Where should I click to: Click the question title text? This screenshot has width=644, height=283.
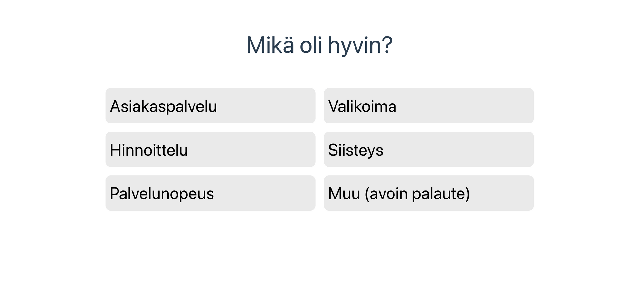[319, 45]
